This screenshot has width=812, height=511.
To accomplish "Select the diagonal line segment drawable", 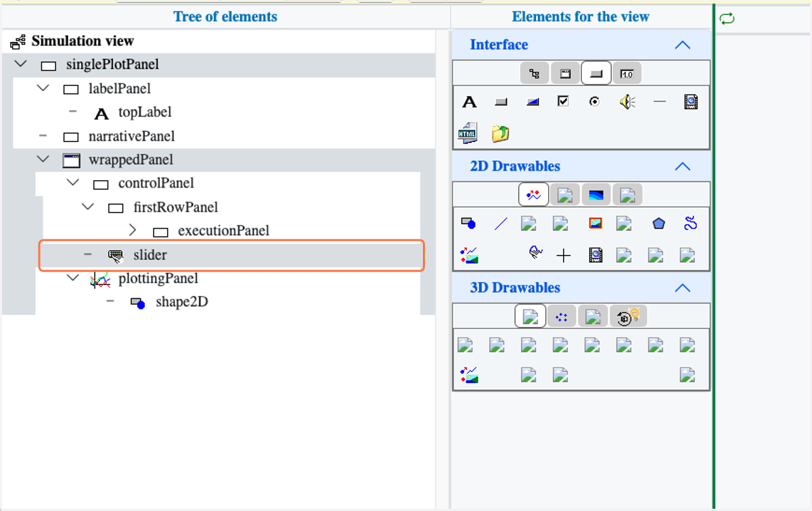I will coord(501,223).
